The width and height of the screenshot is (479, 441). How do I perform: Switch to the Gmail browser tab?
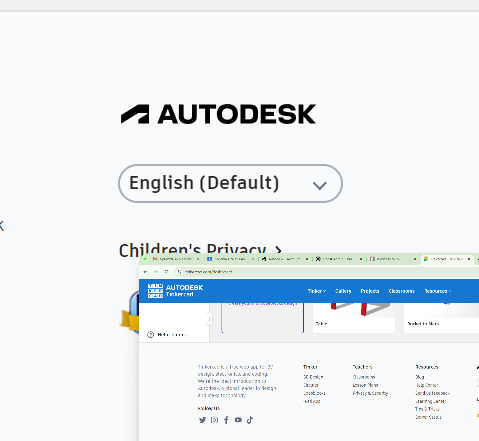point(176,259)
